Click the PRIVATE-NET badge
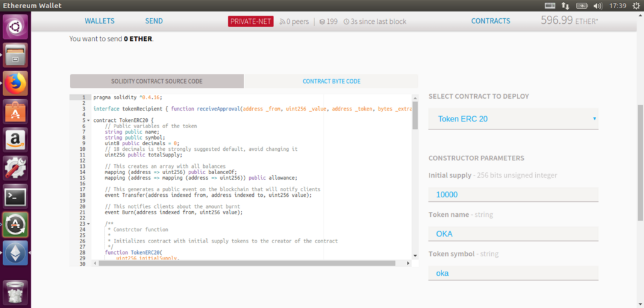This screenshot has height=308, width=644. click(x=251, y=21)
